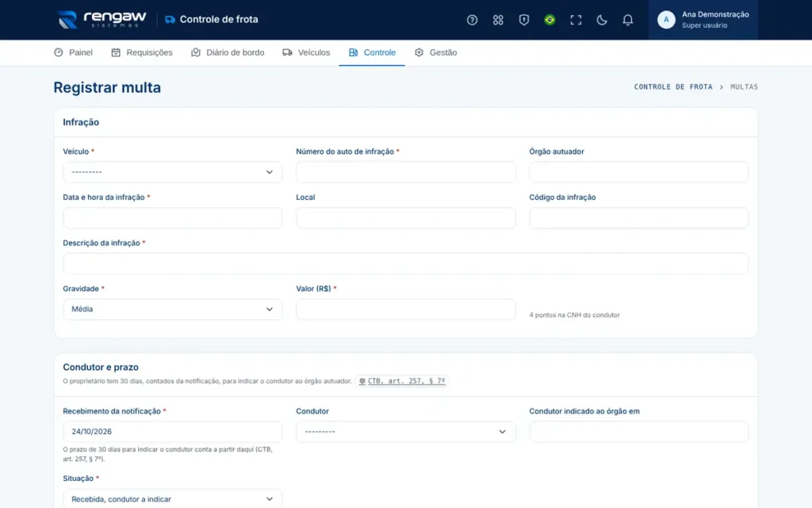812x508 pixels.
Task: Click the Condutor e prazo section title
Action: pyautogui.click(x=101, y=367)
